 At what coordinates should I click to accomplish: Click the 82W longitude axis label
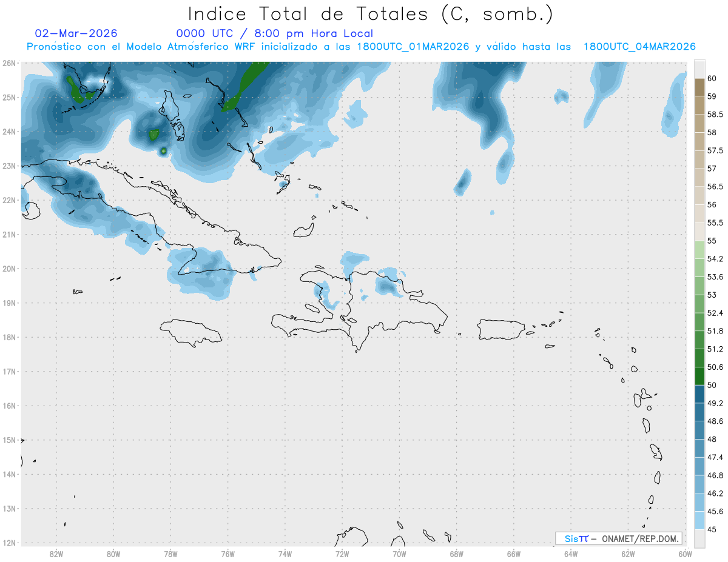pos(56,554)
